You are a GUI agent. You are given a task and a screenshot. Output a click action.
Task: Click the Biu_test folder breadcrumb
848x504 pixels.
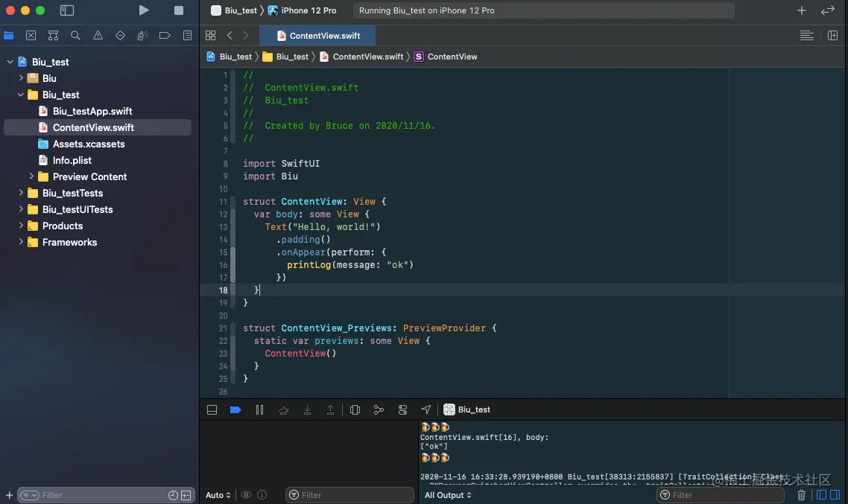pyautogui.click(x=285, y=57)
